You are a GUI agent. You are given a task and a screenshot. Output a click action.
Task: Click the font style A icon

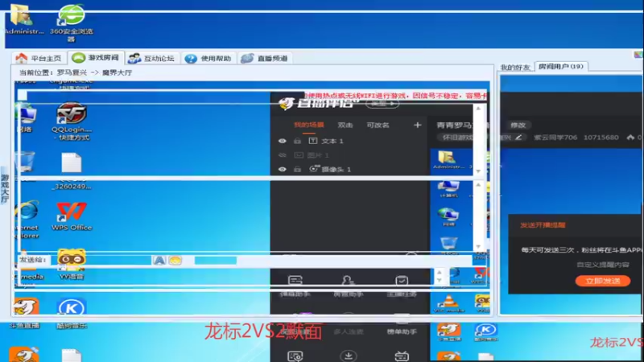click(159, 260)
